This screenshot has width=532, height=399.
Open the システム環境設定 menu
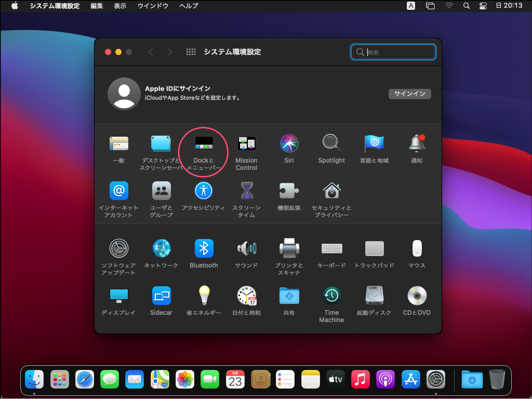point(55,6)
